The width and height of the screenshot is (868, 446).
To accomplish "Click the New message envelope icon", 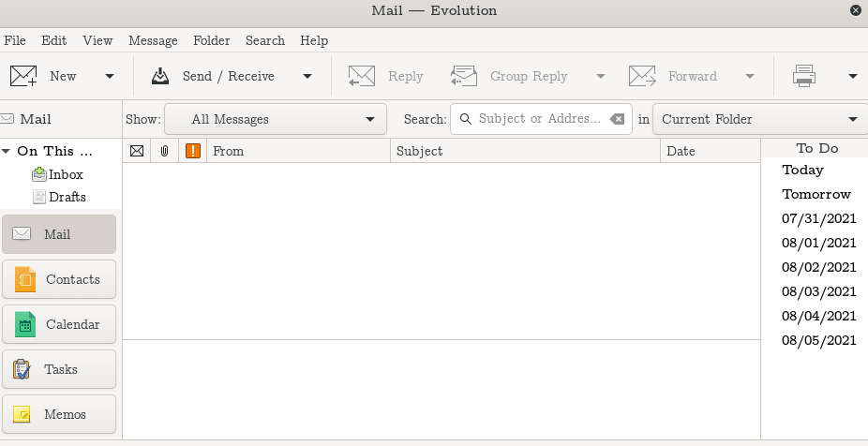I will [x=23, y=76].
